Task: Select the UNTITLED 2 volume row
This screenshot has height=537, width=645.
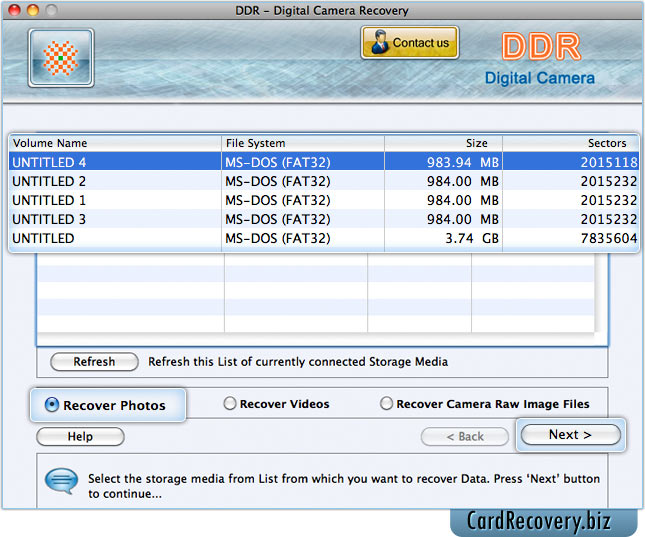Action: pyautogui.click(x=323, y=181)
